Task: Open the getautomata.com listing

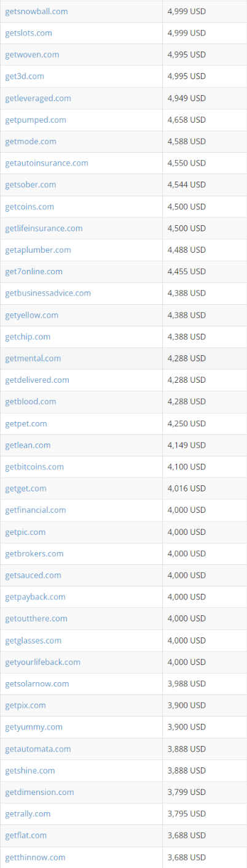Action: click(38, 749)
